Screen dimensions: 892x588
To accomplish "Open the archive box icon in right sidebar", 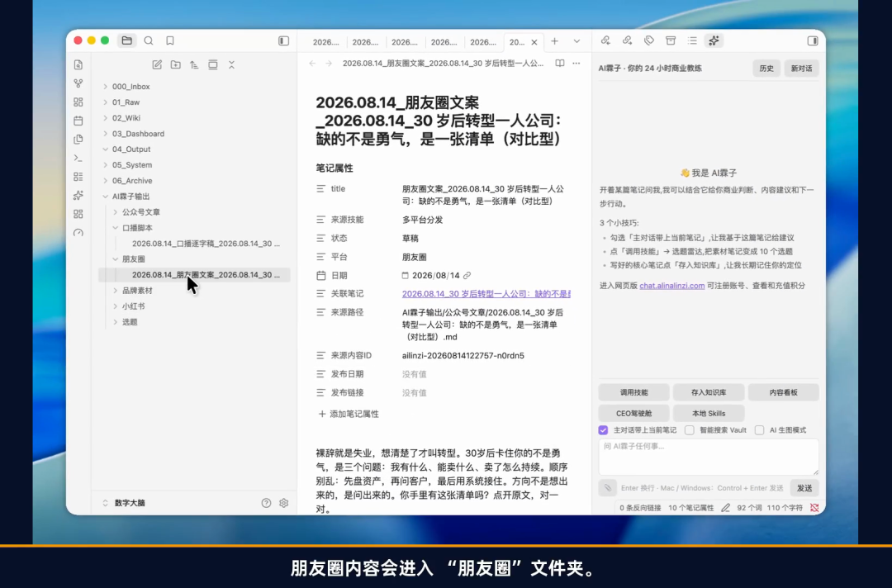I will [x=671, y=40].
